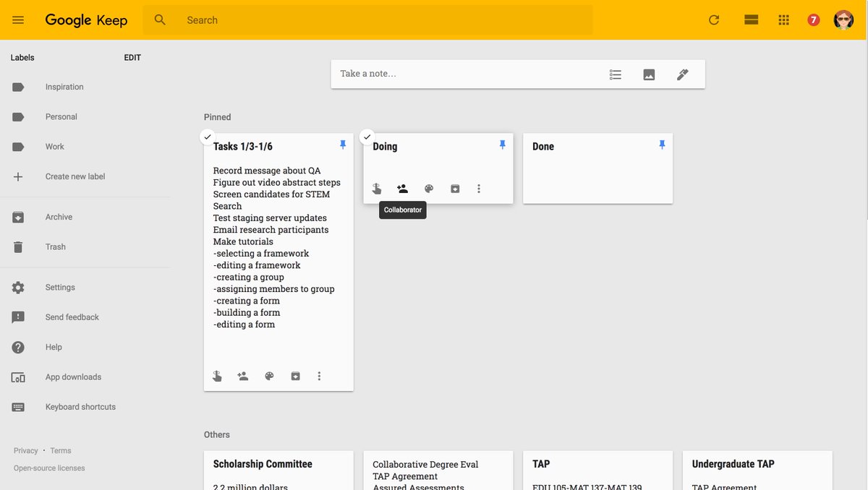
Task: Select the Doing note checkmark
Action: (367, 136)
